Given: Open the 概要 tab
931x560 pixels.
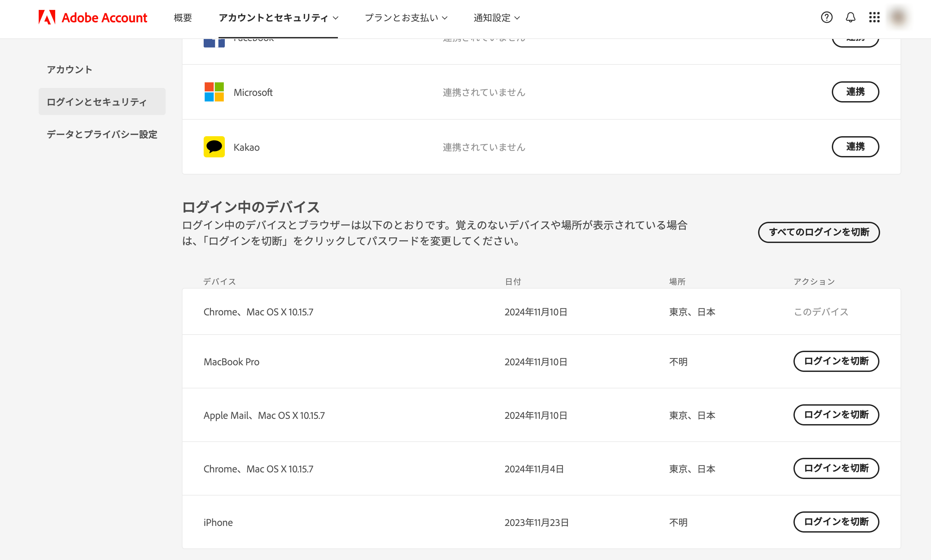Looking at the screenshot, I should 183,18.
